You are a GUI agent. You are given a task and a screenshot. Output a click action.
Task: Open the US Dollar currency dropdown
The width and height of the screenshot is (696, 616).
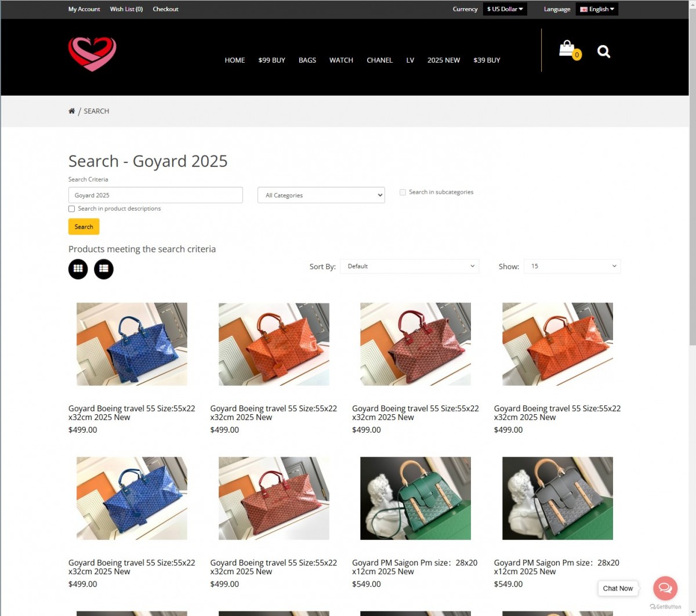click(505, 9)
